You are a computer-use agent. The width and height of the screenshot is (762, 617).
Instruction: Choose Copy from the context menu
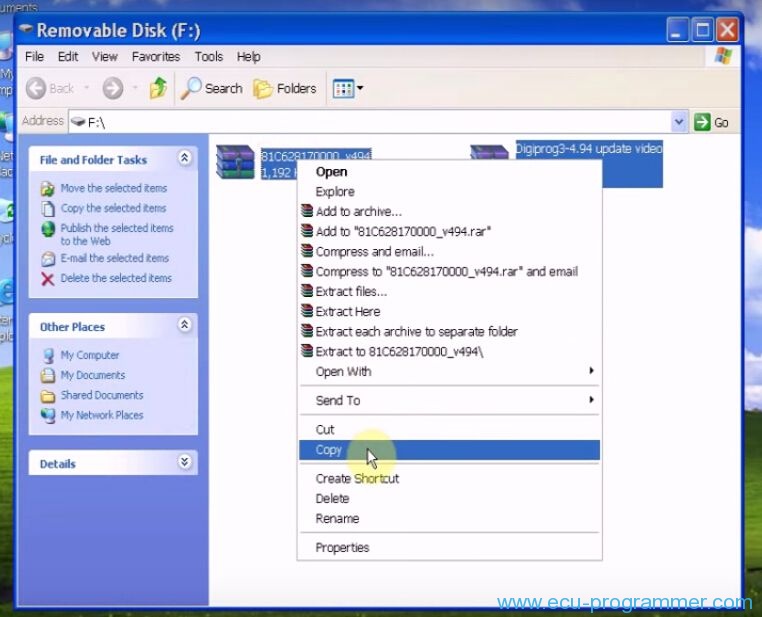329,450
